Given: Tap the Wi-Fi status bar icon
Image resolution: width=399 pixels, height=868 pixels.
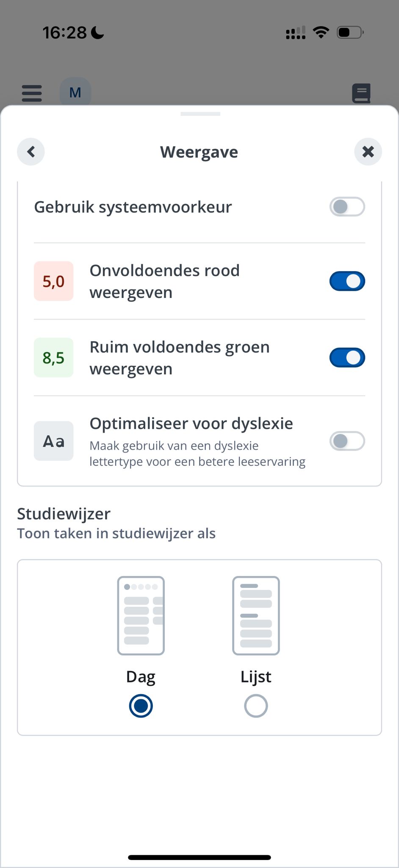Looking at the screenshot, I should [x=321, y=32].
